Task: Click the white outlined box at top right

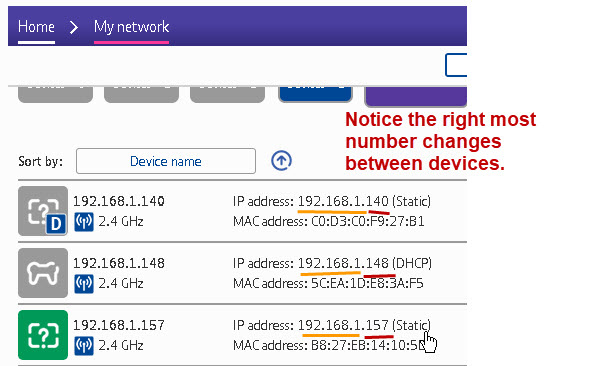Action: click(456, 65)
